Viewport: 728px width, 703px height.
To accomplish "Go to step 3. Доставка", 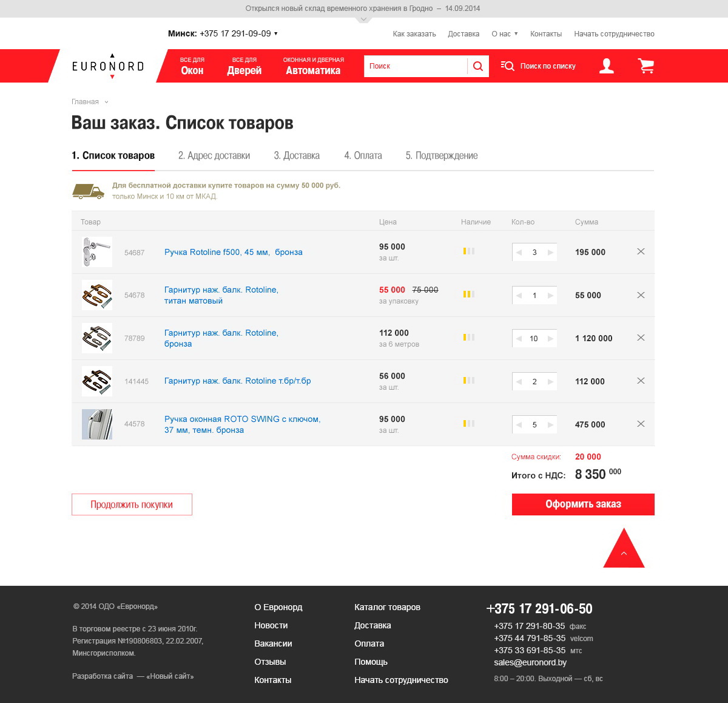I will click(297, 155).
